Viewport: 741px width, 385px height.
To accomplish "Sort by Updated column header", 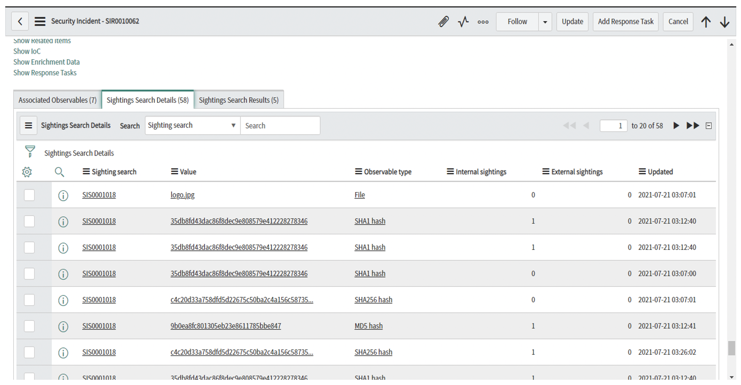I will (x=660, y=171).
